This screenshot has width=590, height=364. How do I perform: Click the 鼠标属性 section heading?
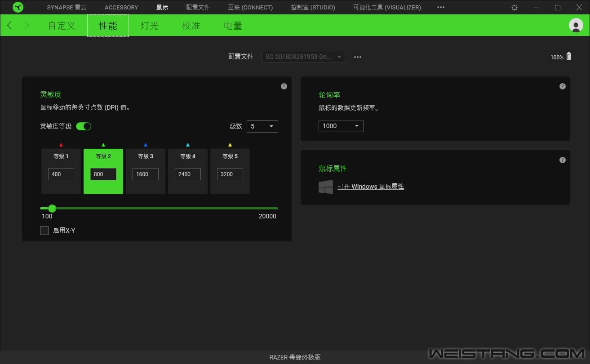(x=333, y=169)
